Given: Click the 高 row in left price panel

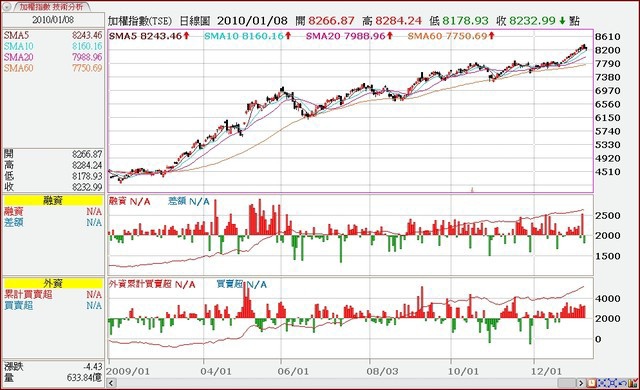Looking at the screenshot, I should coord(53,165).
